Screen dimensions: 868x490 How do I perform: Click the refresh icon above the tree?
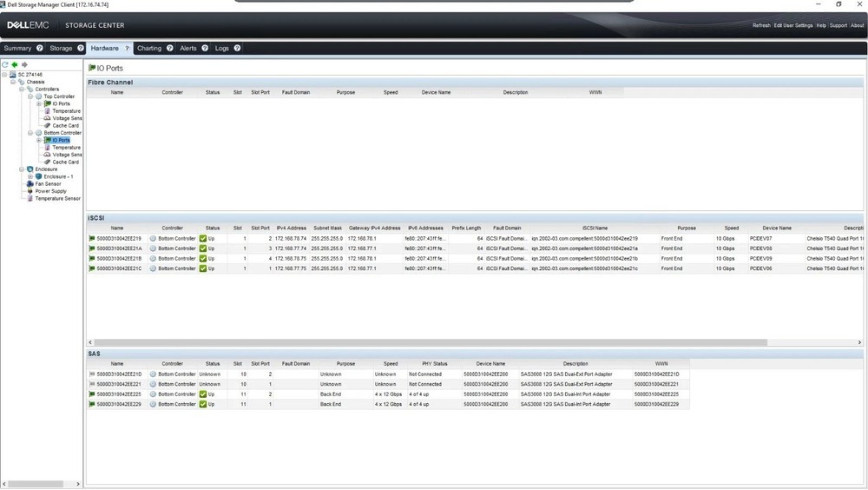click(x=5, y=65)
